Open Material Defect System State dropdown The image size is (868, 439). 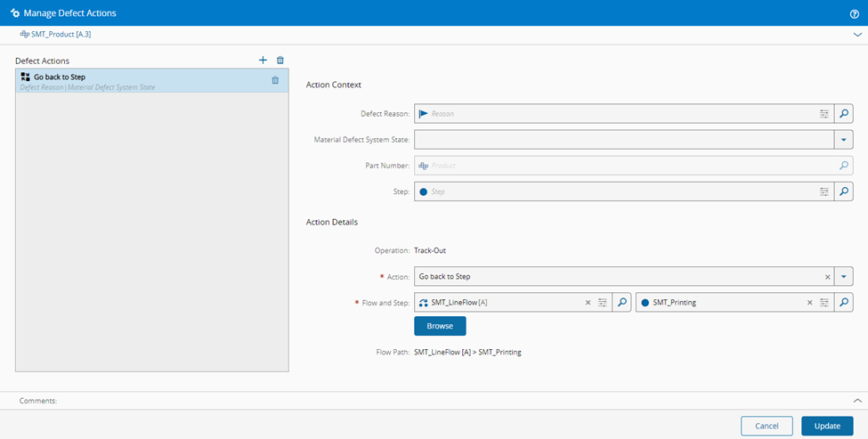coord(844,140)
